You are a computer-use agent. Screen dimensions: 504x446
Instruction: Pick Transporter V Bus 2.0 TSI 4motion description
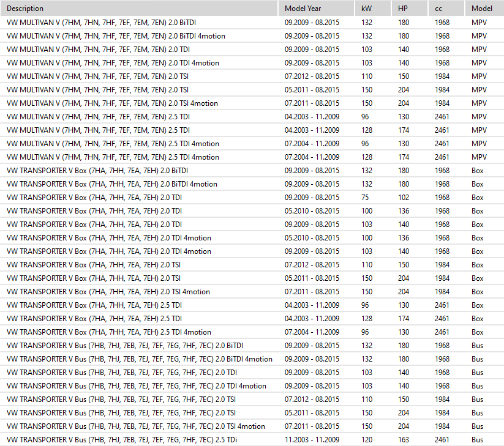(135, 427)
